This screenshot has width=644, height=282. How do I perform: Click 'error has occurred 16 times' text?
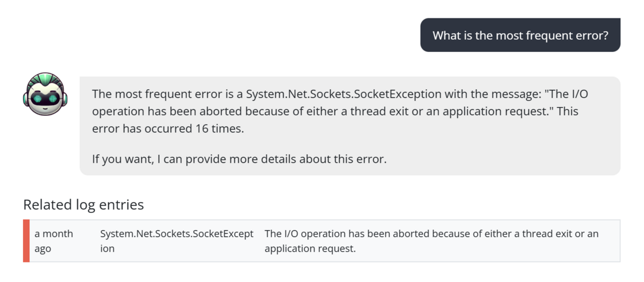[168, 129]
